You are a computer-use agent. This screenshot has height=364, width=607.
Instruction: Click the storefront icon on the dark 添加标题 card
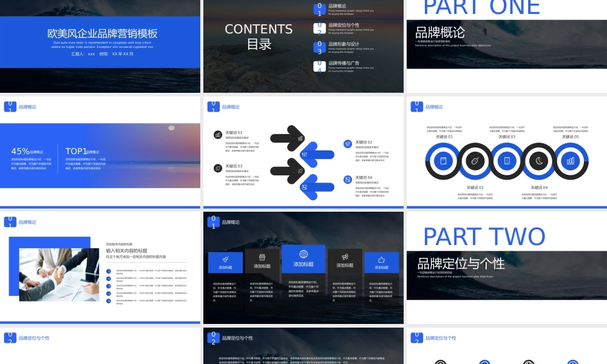(262, 257)
